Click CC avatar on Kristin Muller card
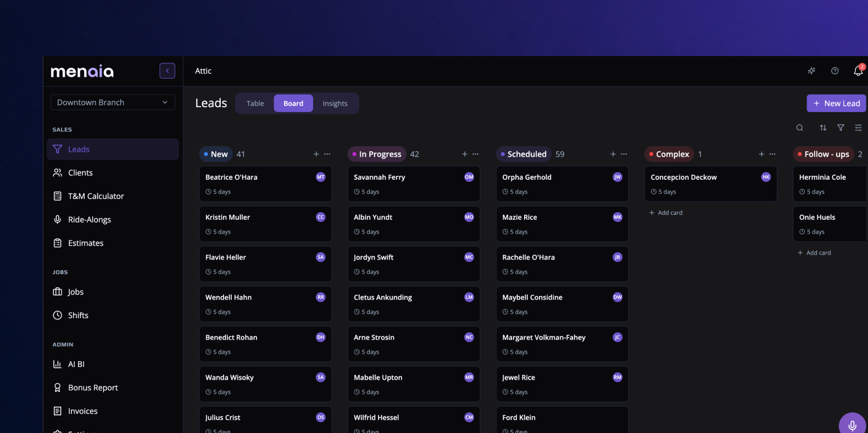The width and height of the screenshot is (868, 433). tap(321, 217)
